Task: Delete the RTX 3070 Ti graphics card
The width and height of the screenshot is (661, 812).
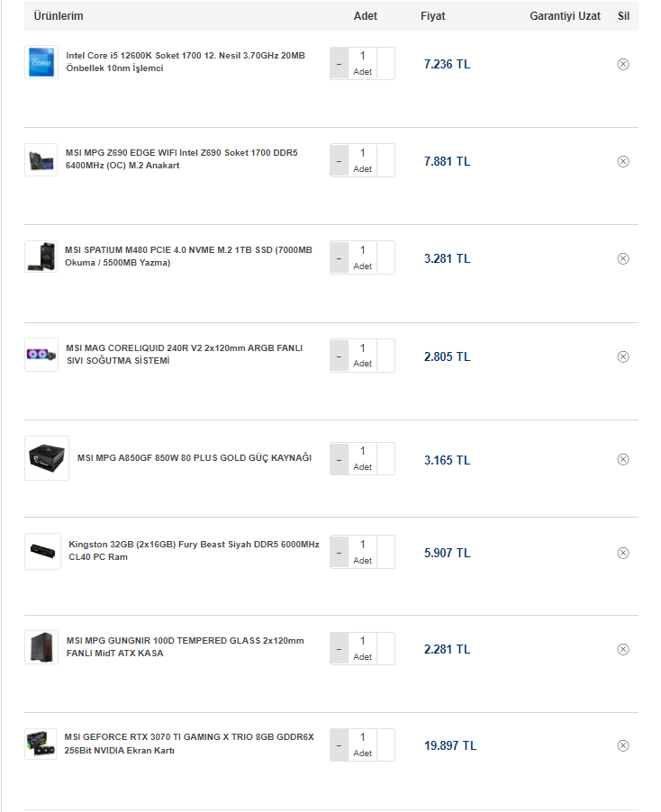Action: (x=623, y=746)
